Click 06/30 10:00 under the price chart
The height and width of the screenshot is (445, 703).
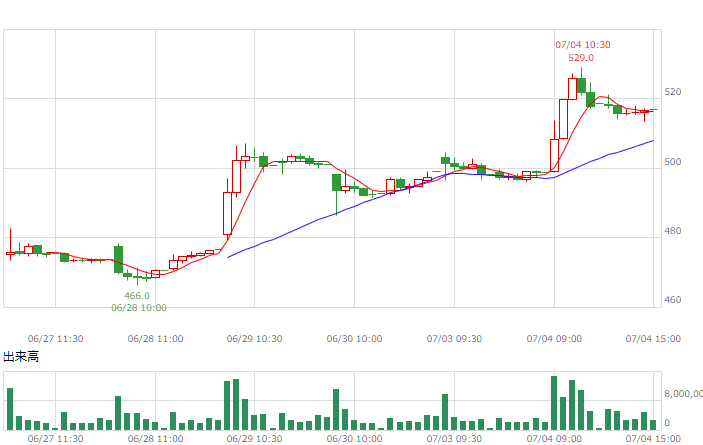[x=355, y=339]
